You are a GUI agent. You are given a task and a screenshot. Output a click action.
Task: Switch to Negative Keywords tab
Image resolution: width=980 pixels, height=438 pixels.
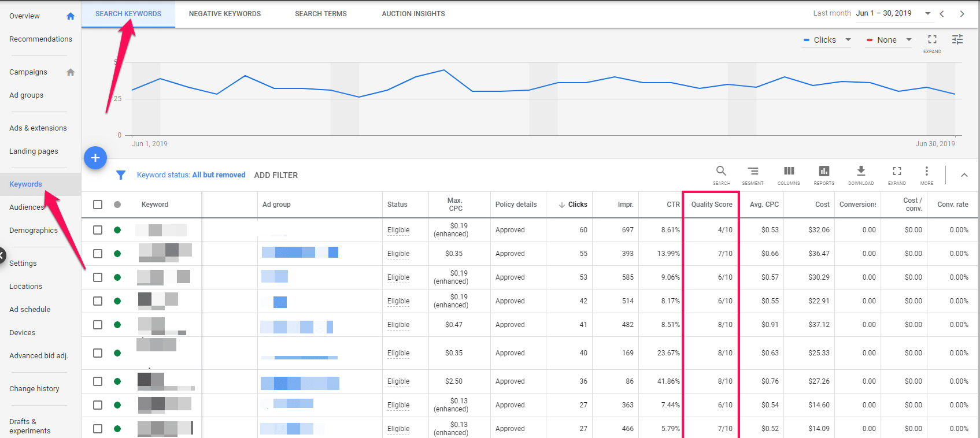click(225, 14)
